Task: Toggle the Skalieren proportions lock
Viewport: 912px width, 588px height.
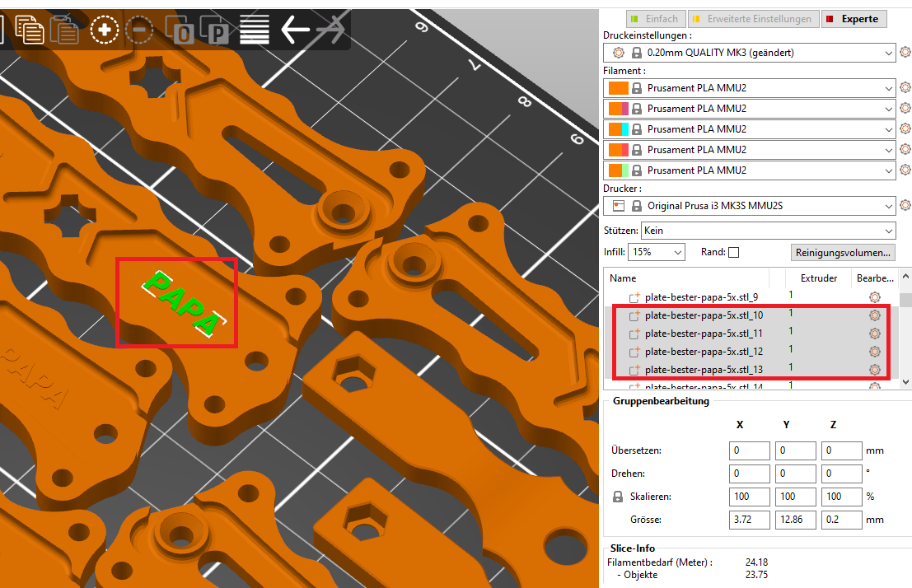Action: (618, 497)
